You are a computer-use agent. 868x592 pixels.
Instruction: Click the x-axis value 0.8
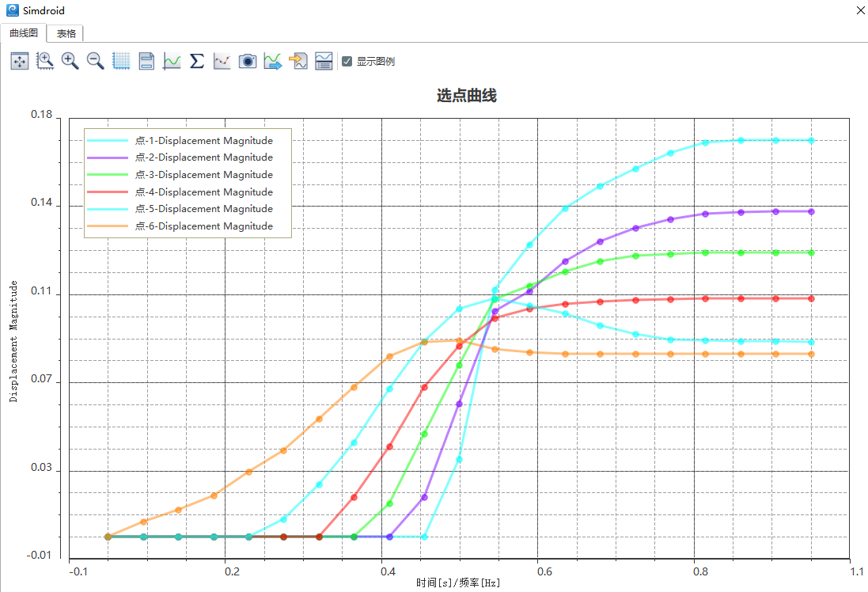pyautogui.click(x=700, y=571)
